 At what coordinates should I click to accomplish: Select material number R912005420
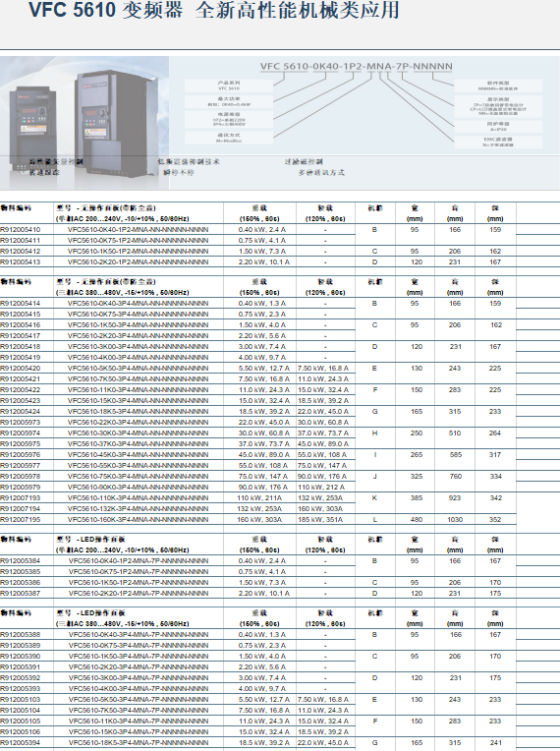[x=21, y=369]
